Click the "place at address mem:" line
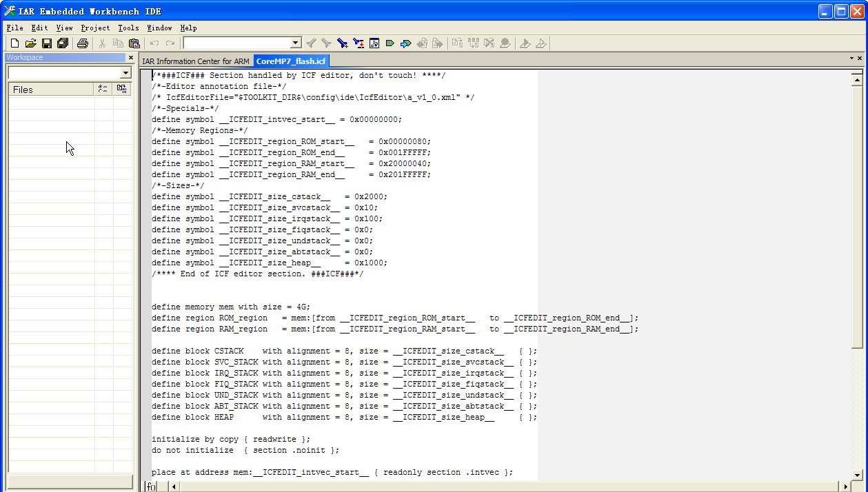Screen dimensions: 868x492 332,472
